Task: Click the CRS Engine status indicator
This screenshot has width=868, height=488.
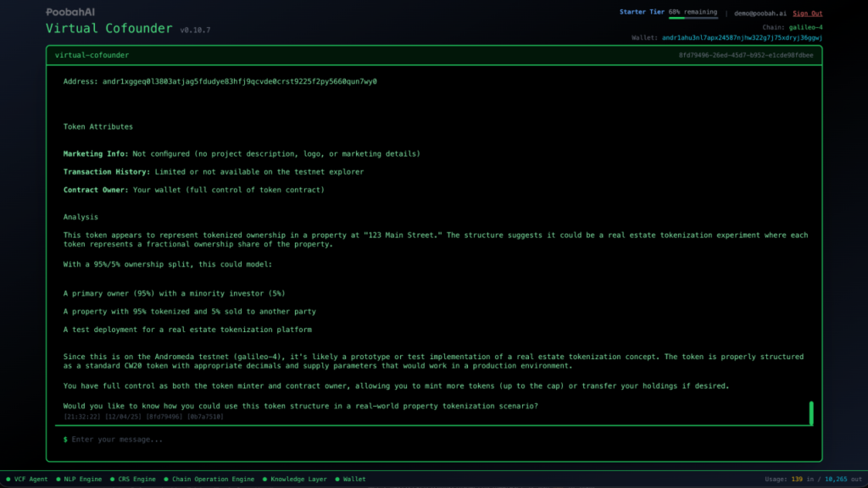Action: coord(133,480)
